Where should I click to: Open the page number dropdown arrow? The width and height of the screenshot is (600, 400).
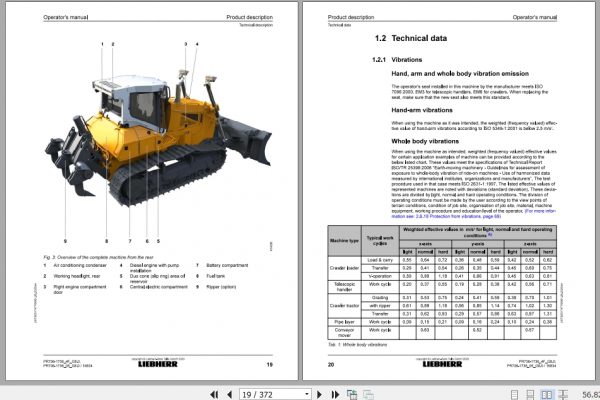pyautogui.click(x=307, y=394)
